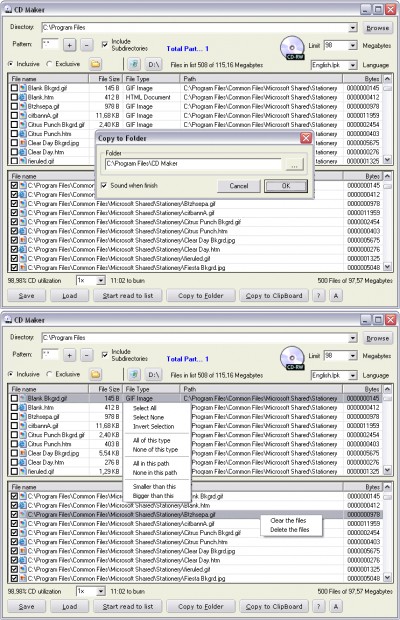Open the Directory dropdown in lower window
The height and width of the screenshot is (620, 400).
click(353, 338)
